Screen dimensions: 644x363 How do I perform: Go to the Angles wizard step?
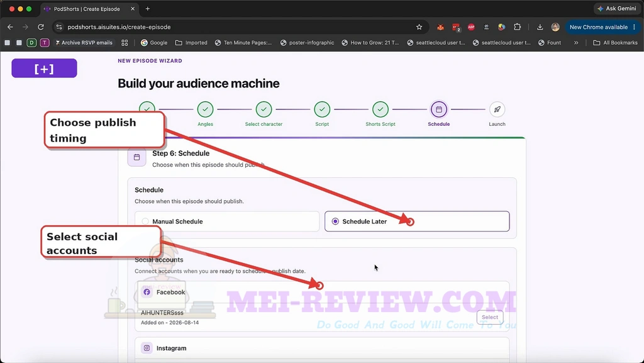[x=205, y=114]
